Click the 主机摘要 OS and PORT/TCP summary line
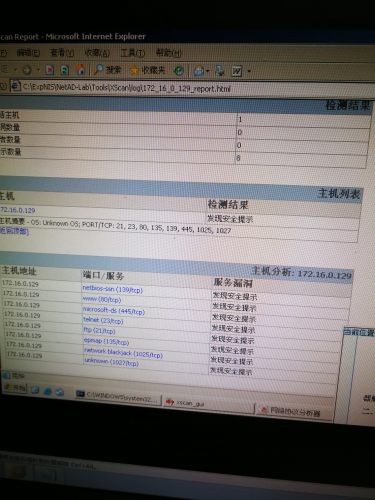This screenshot has height=500, width=375. coord(115,225)
